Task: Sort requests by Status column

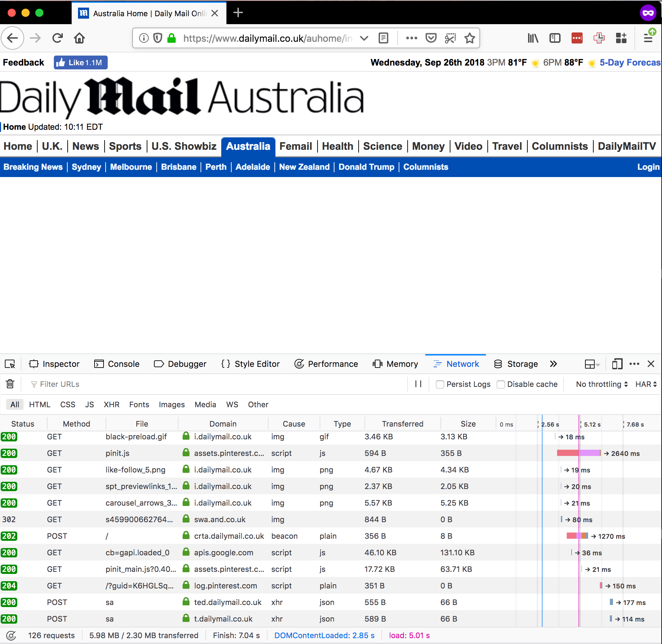Action: click(23, 424)
